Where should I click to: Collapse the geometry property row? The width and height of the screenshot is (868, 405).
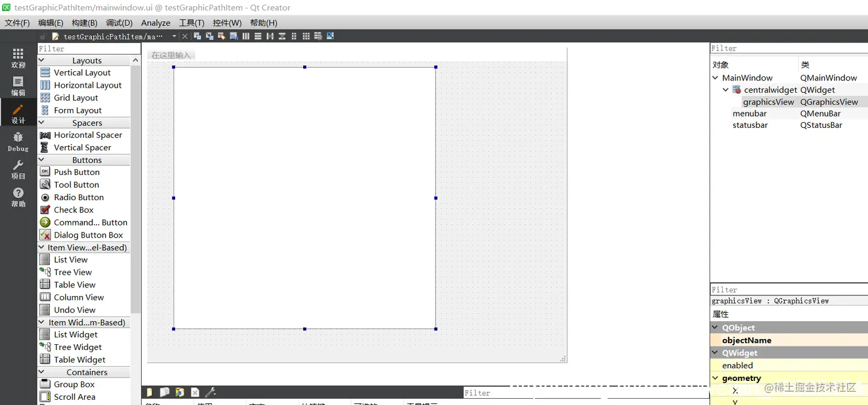pyautogui.click(x=715, y=378)
